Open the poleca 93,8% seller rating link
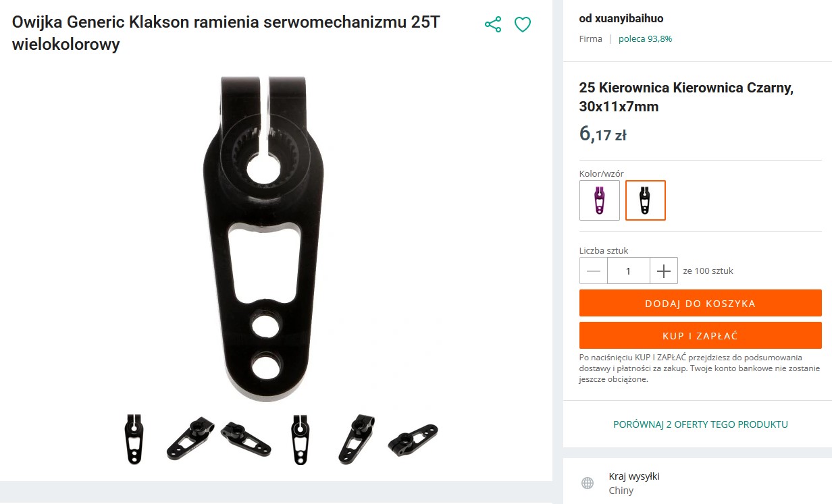Image resolution: width=832 pixels, height=504 pixels. tap(645, 38)
